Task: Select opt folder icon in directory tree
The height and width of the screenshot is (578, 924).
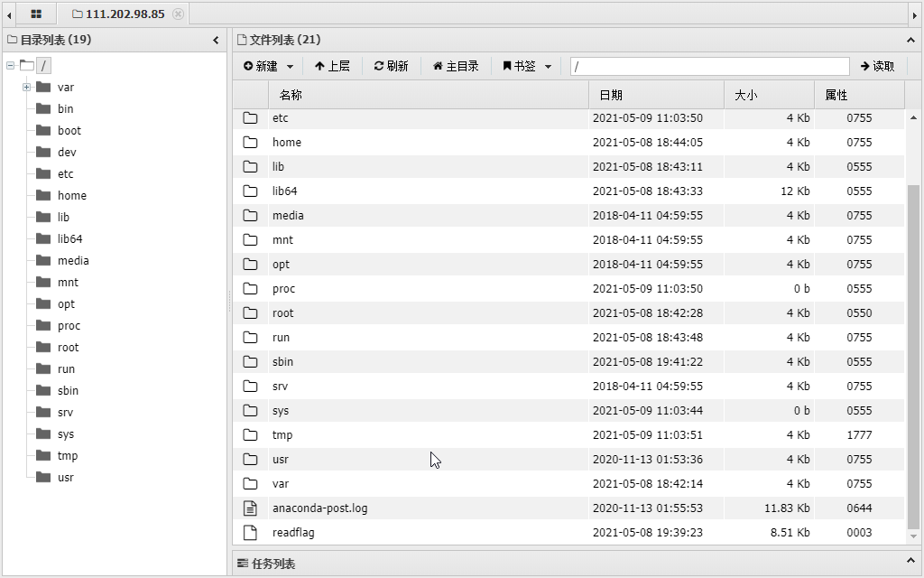Action: [43, 303]
